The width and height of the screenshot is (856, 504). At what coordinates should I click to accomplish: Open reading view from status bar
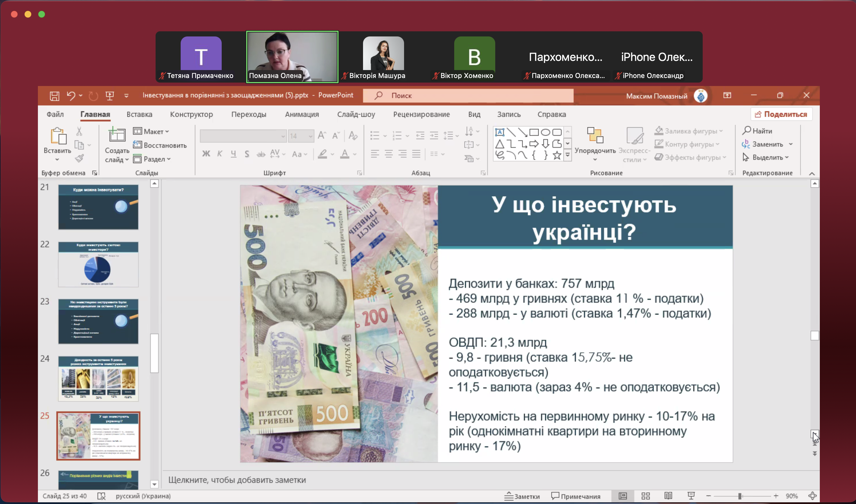[668, 496]
